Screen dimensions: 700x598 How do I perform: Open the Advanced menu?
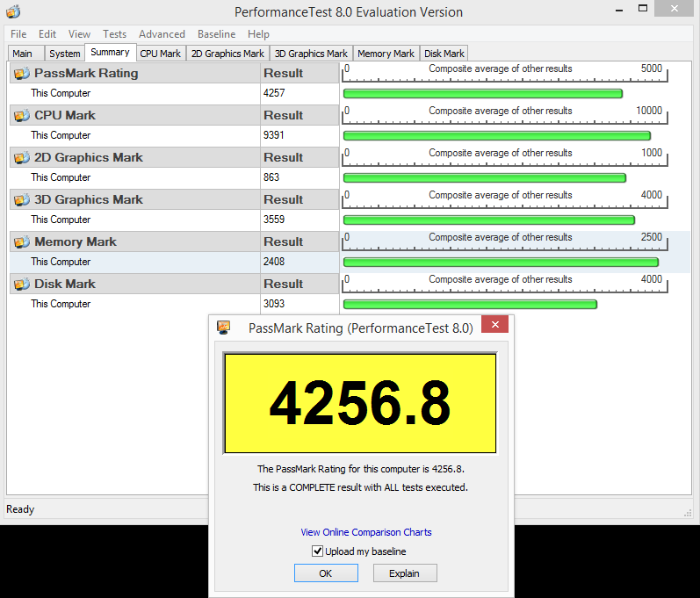pyautogui.click(x=162, y=34)
